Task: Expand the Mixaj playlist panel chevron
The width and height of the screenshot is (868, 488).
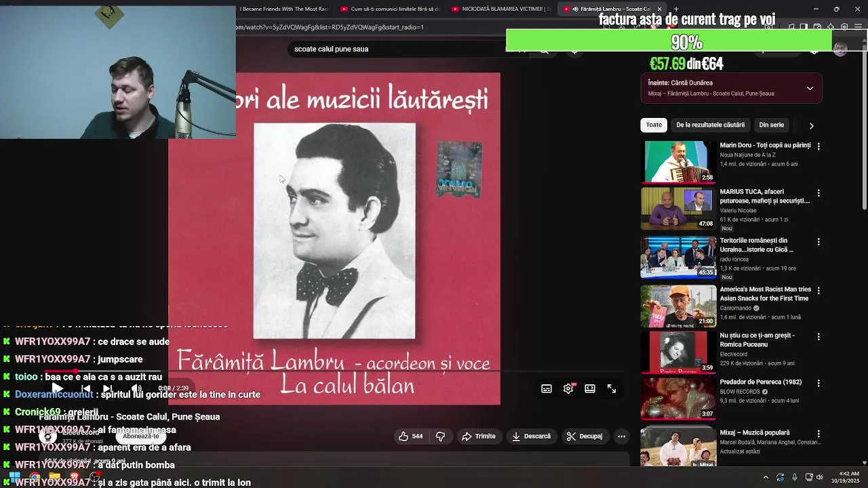Action: tap(810, 88)
